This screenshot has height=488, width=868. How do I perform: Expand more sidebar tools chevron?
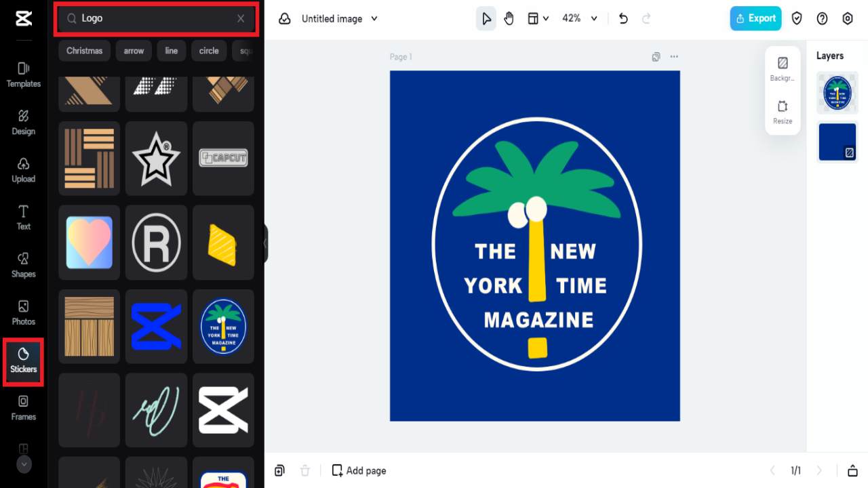click(24, 464)
